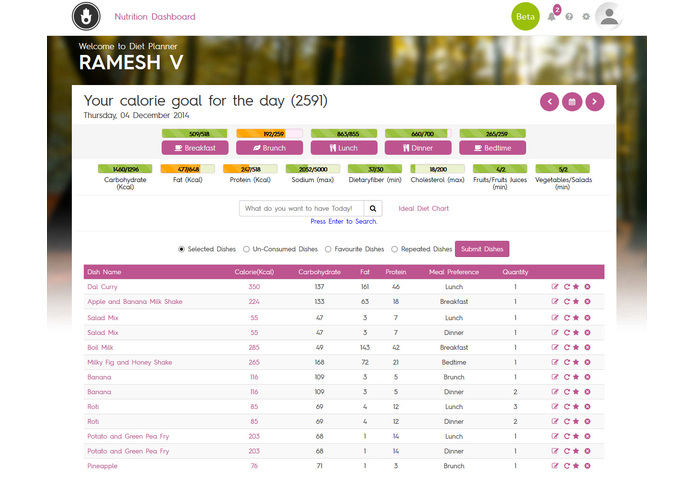Viewport: 695px width, 494px height.
Task: Remove the Dal Curry dish
Action: [587, 287]
